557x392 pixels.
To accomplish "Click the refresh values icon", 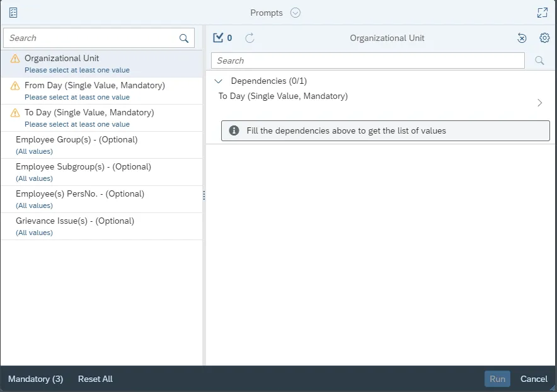I will (x=250, y=38).
